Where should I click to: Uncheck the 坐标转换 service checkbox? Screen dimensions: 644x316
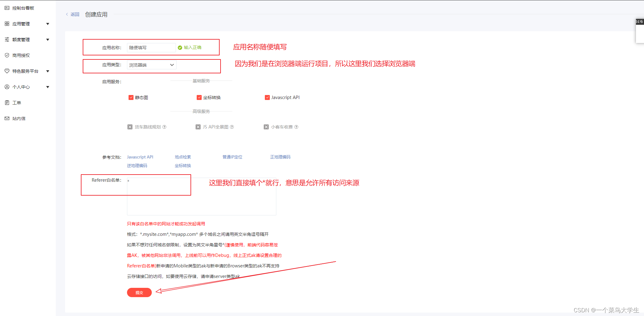(x=199, y=97)
